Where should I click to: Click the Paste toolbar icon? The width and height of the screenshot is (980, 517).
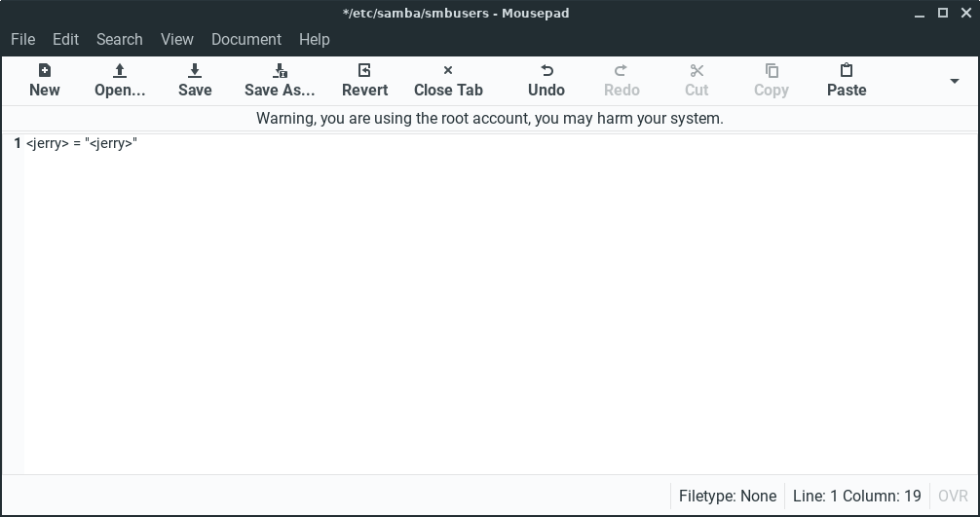pos(847,79)
